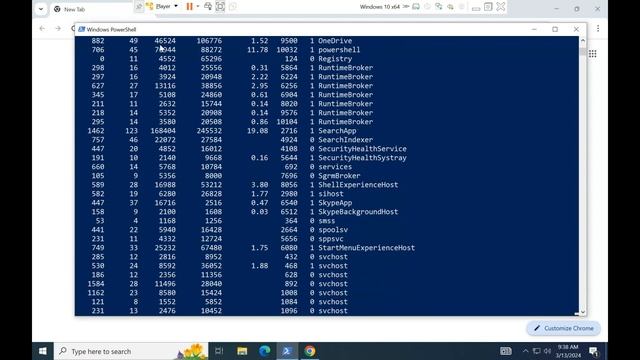Click the ShellExperienceHost process name
Screen dimensions: 640x360
point(358,184)
